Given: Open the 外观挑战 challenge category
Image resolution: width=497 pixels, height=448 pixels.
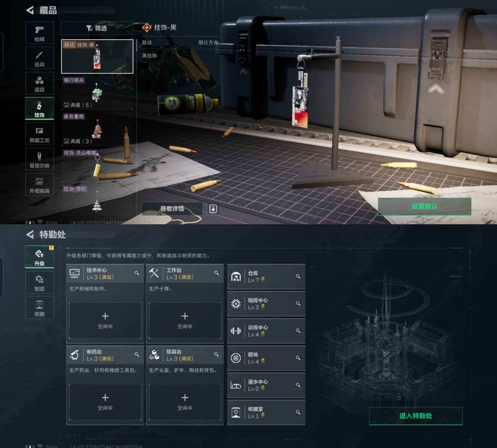Looking at the screenshot, I should [39, 185].
